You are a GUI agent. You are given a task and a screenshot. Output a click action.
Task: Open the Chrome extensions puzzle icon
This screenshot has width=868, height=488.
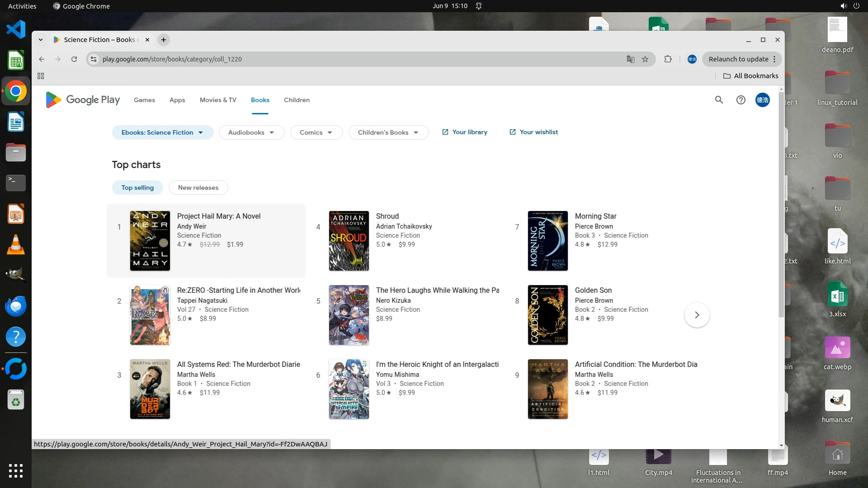[668, 59]
